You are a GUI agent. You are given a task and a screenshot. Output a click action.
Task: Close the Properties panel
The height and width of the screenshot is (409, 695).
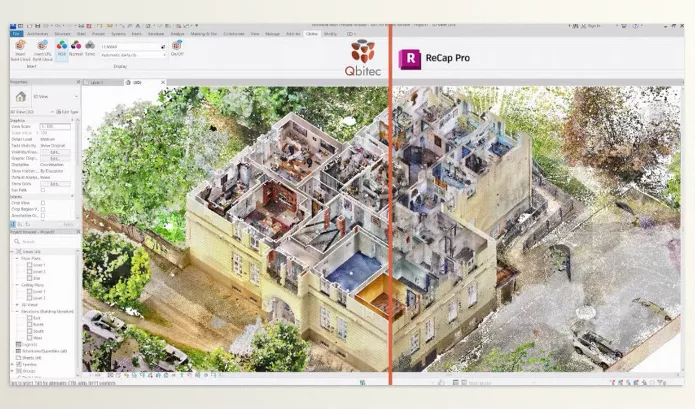click(78, 82)
